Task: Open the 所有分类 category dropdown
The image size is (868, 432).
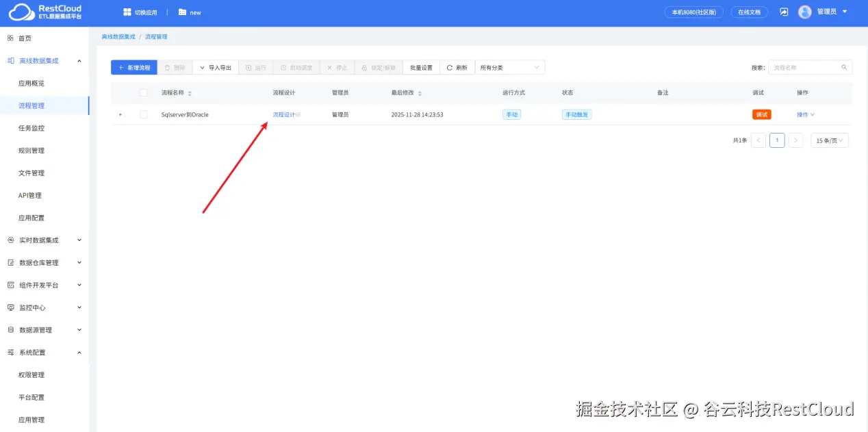Action: tap(510, 67)
